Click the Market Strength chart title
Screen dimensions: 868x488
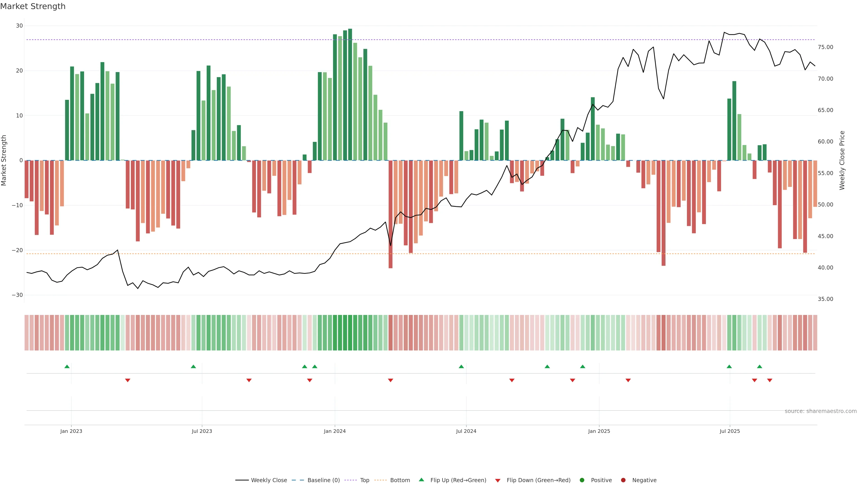(x=33, y=6)
